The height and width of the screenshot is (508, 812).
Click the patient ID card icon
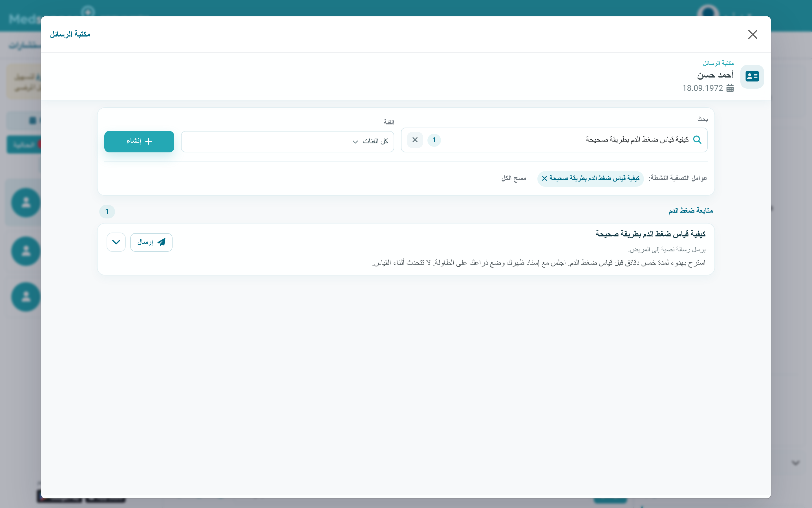(x=752, y=76)
